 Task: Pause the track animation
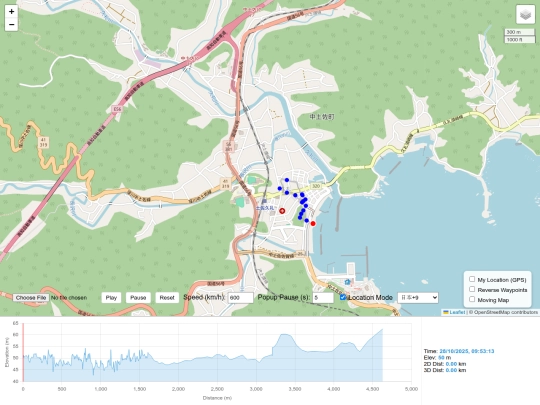138,298
